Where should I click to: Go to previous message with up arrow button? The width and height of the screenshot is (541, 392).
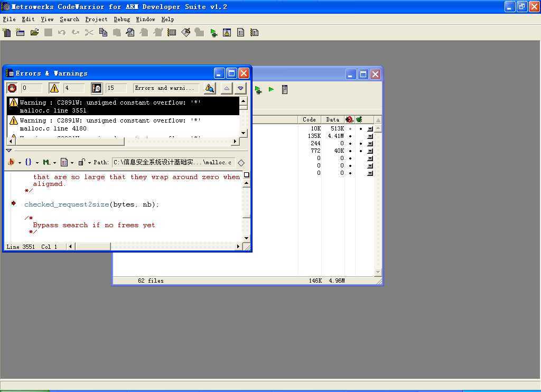coord(226,88)
